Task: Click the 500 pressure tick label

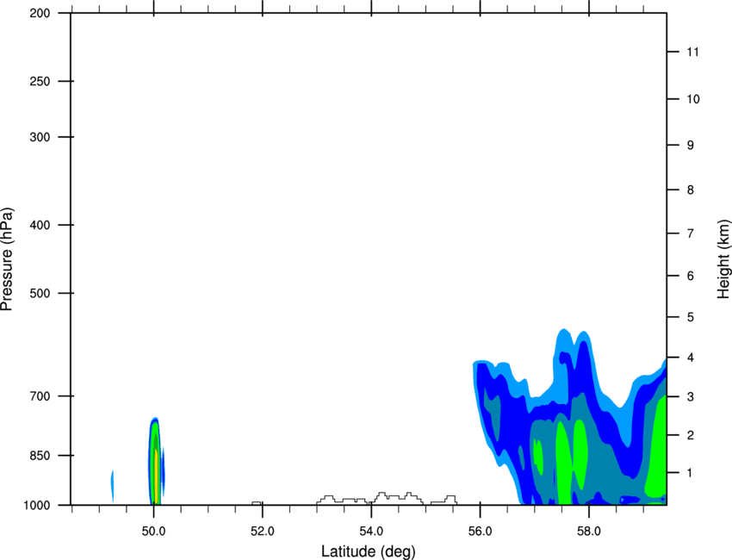Action: click(40, 293)
